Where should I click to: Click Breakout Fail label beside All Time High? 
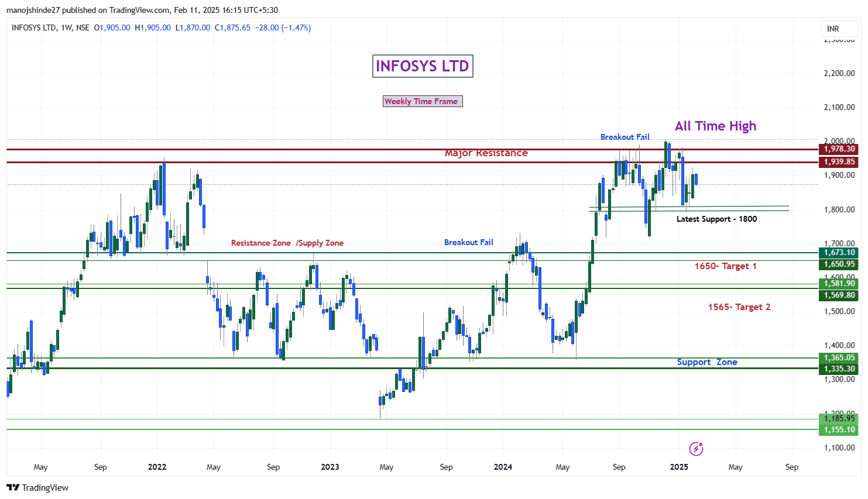tap(625, 137)
